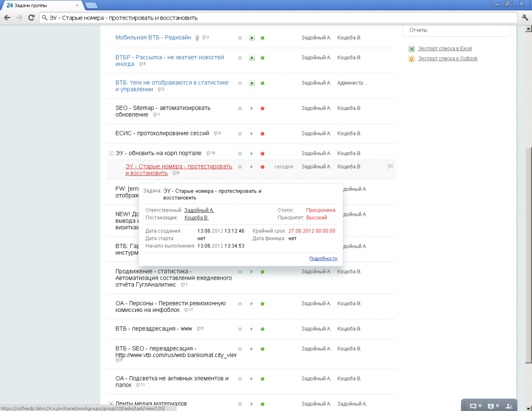Click play button in Мобильная ВТБ - Редизайн row
Screen dimensions: 532x411
click(252, 38)
